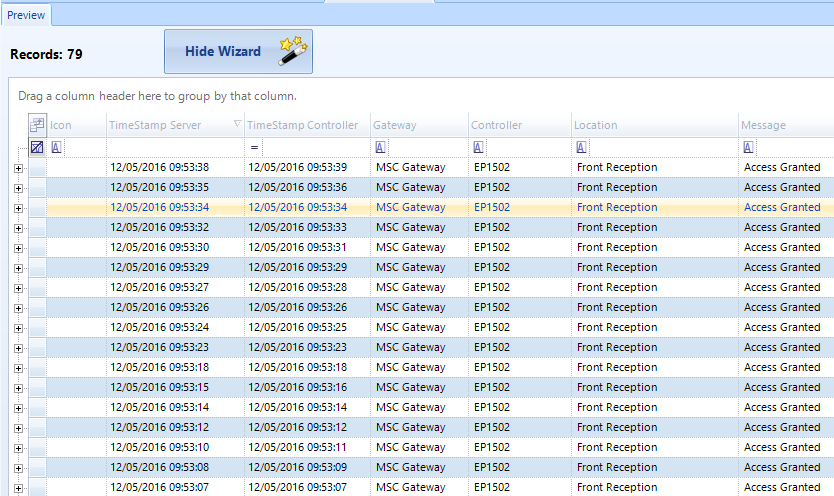Screen dimensions: 834x496
Task: Sort by the Message column header
Action: 786,125
